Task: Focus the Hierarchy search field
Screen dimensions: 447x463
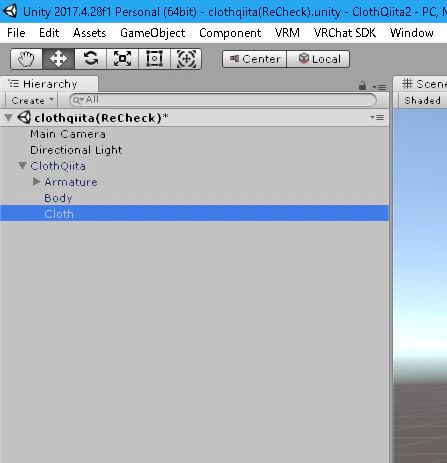Action: click(223, 100)
